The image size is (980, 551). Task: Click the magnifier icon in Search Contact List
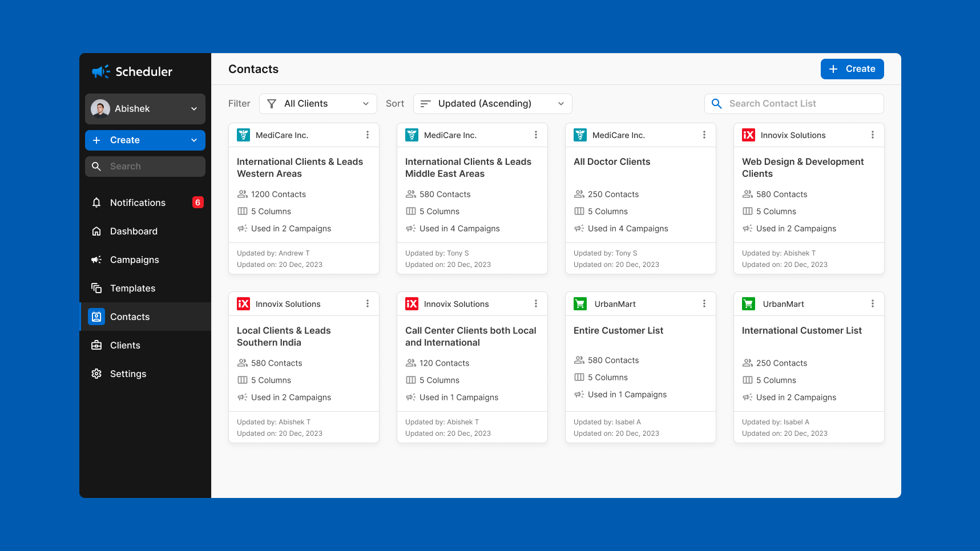click(x=717, y=104)
